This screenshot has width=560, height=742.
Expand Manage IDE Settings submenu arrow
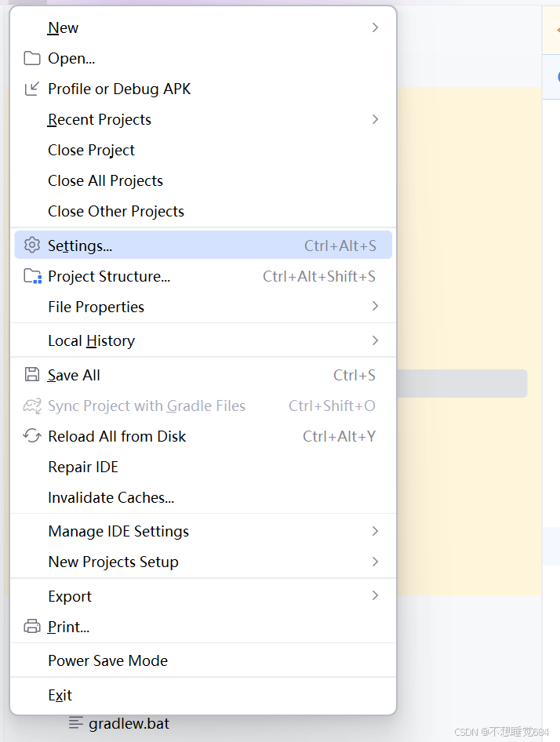[x=375, y=531]
